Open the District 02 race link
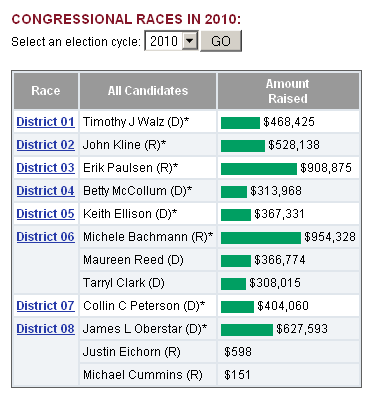This screenshot has height=399, width=373. [46, 145]
